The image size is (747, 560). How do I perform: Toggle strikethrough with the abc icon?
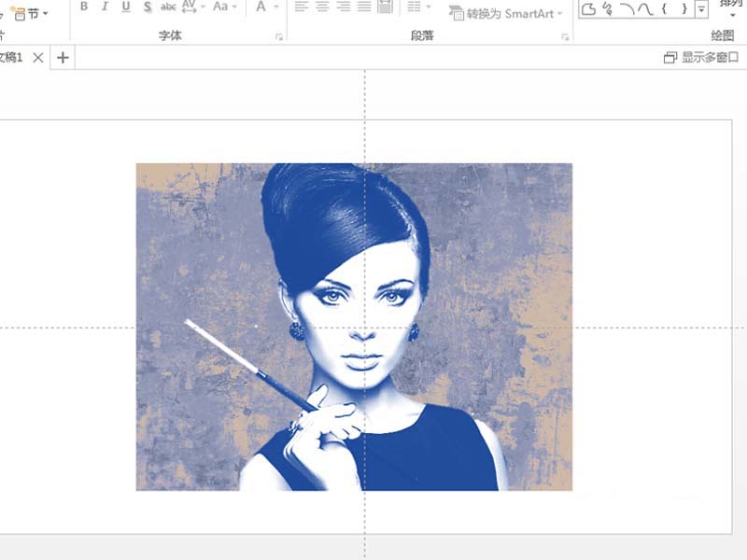point(168,7)
